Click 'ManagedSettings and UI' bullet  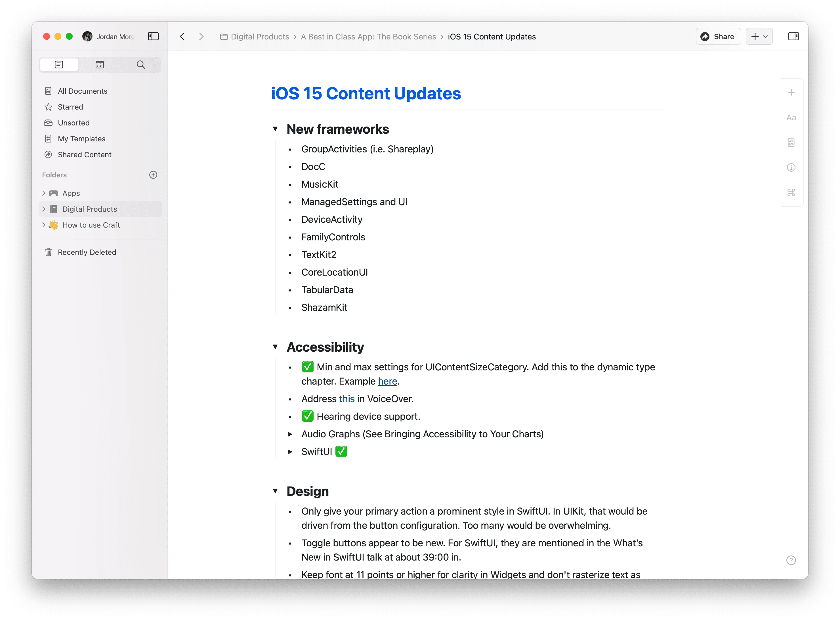click(x=354, y=202)
